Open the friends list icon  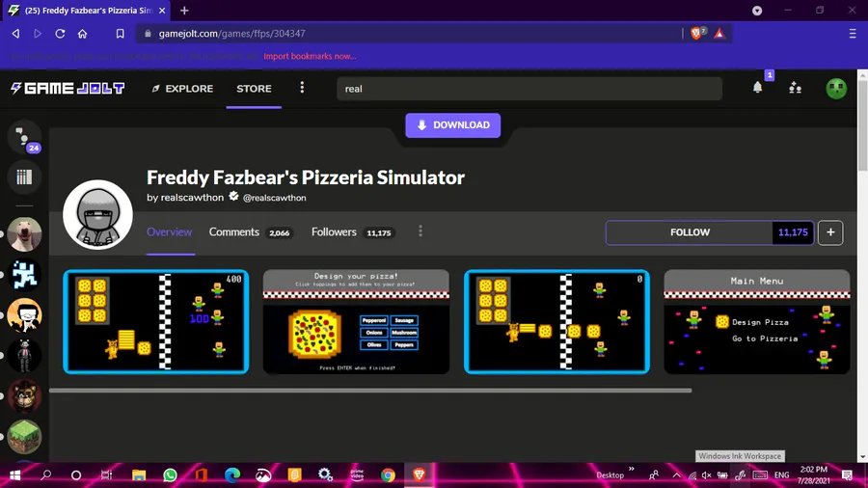[795, 88]
